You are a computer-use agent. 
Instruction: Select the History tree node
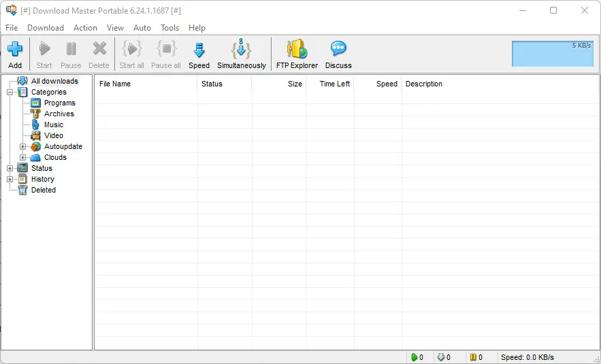click(43, 179)
